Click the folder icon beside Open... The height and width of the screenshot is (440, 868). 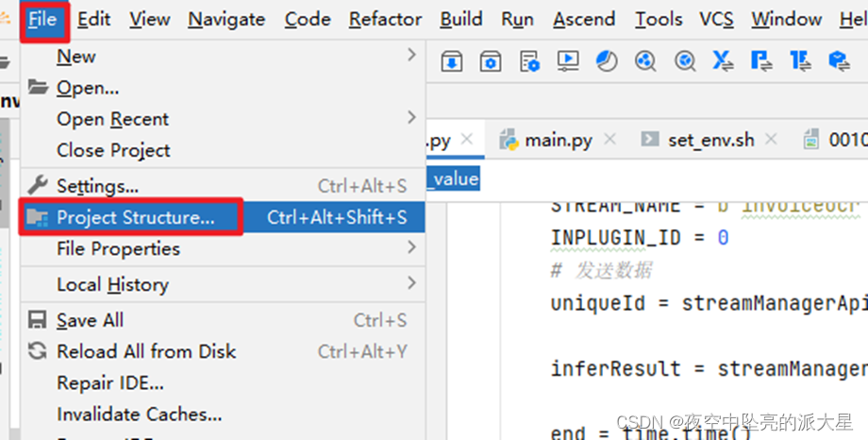point(38,88)
